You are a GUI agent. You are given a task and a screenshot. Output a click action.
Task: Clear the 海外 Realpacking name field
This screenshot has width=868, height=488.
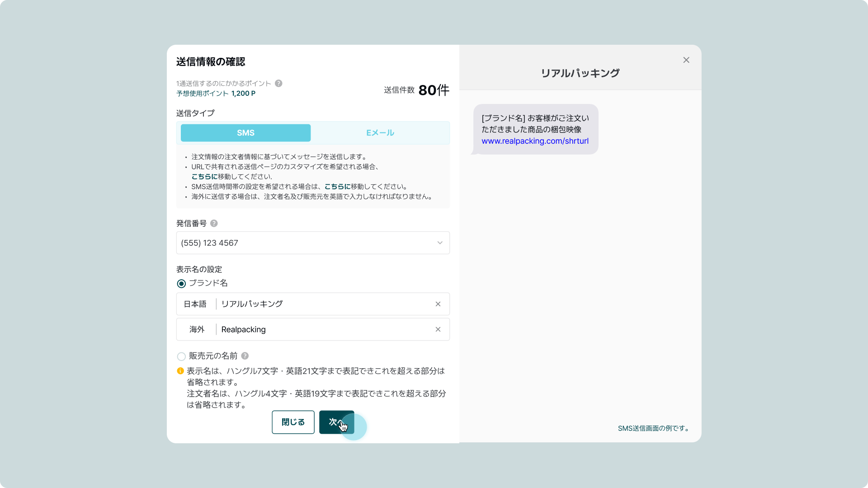point(438,329)
